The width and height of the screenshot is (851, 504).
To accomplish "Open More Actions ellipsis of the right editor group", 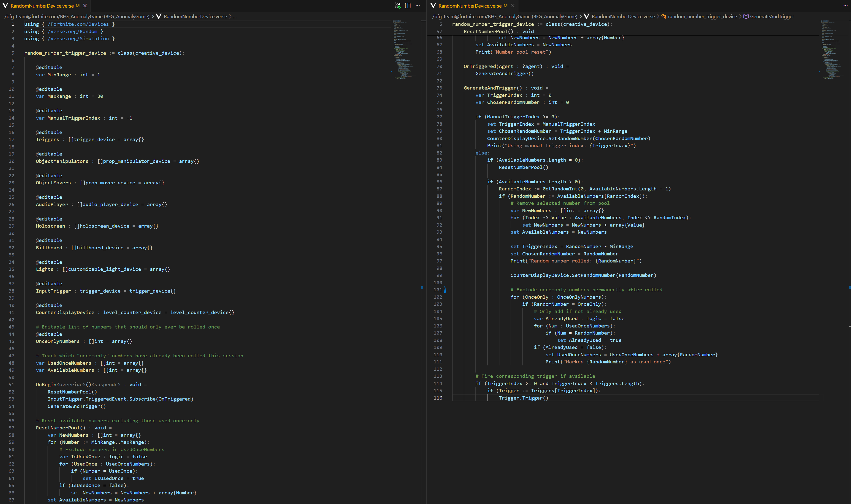I will [845, 6].
